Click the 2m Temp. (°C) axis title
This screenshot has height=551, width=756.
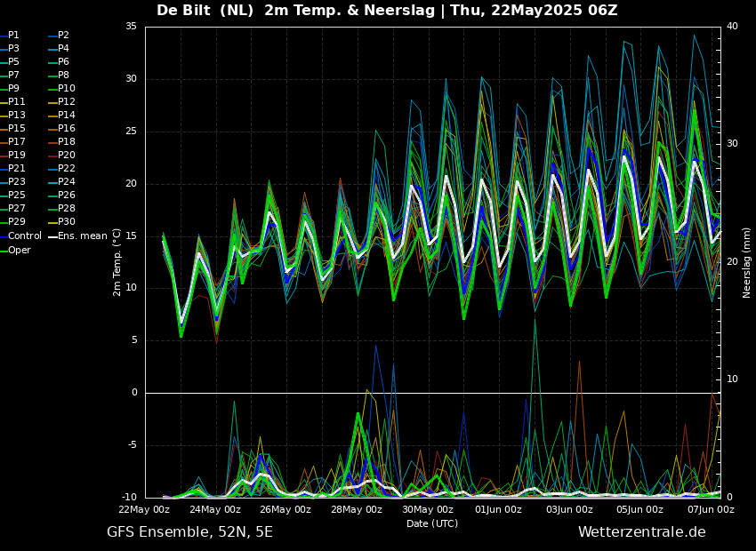[x=117, y=261]
